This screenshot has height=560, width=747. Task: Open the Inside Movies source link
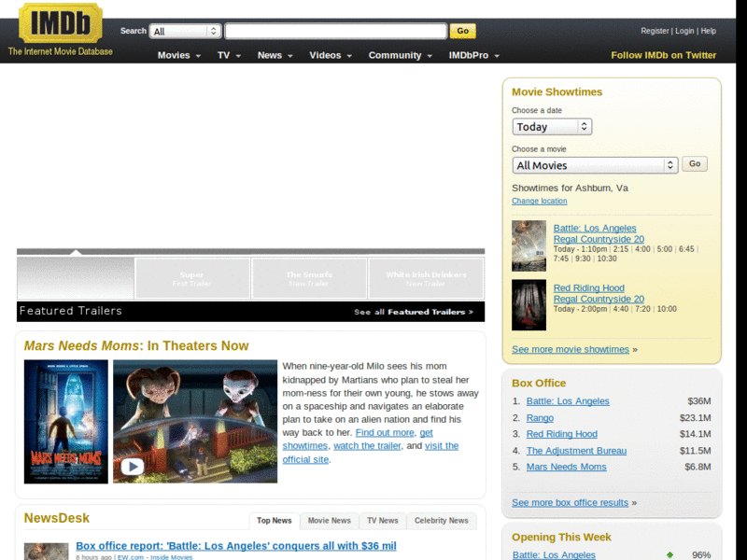[172, 556]
